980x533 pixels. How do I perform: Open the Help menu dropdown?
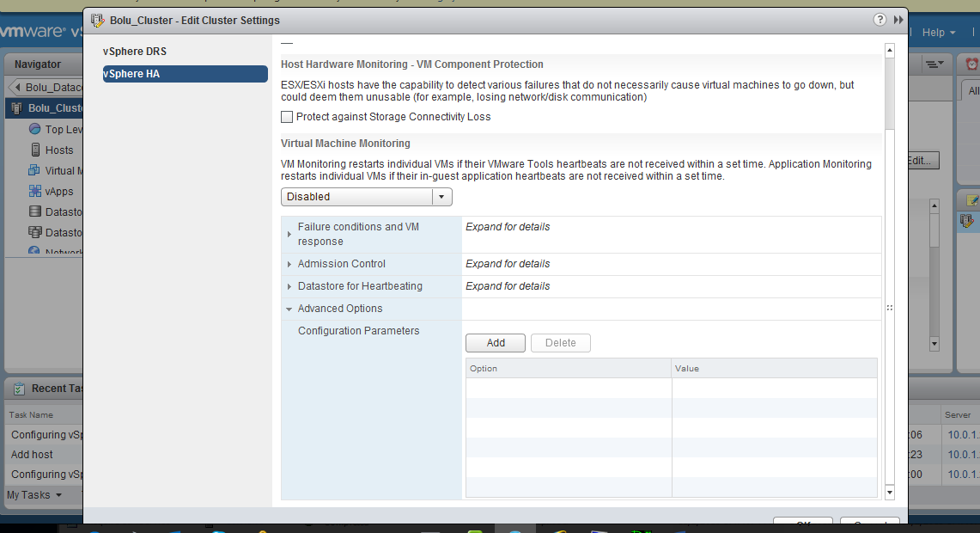point(939,33)
